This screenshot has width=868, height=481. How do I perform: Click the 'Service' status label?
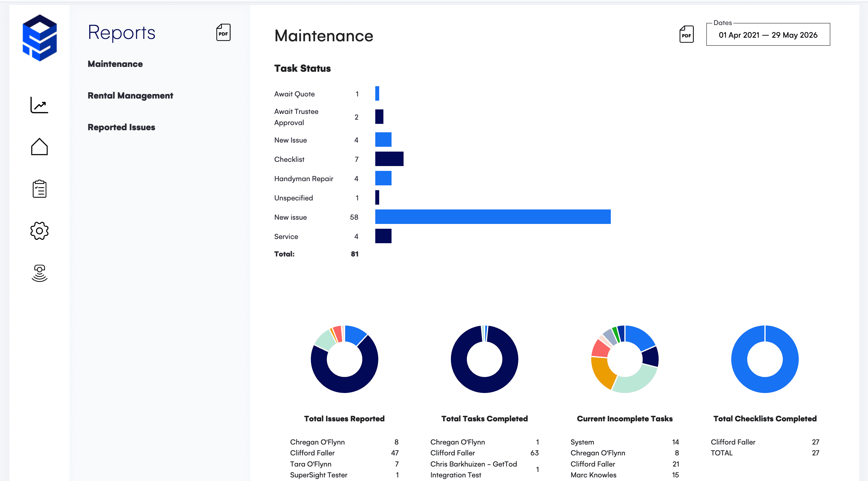(x=286, y=237)
